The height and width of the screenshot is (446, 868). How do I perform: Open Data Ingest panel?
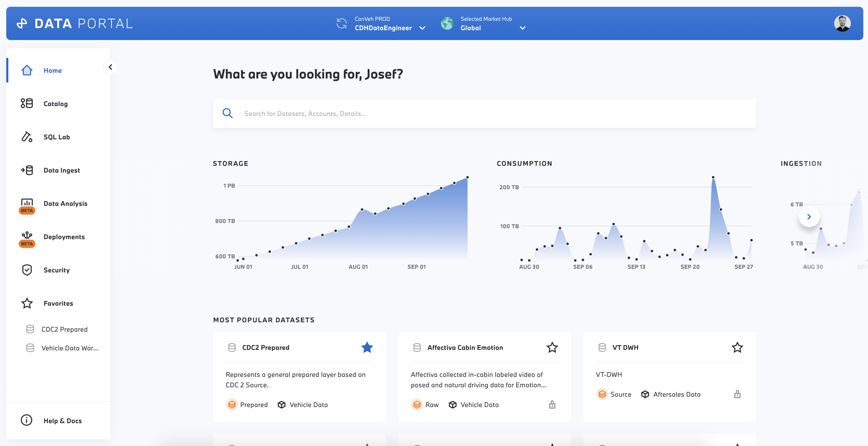click(61, 170)
